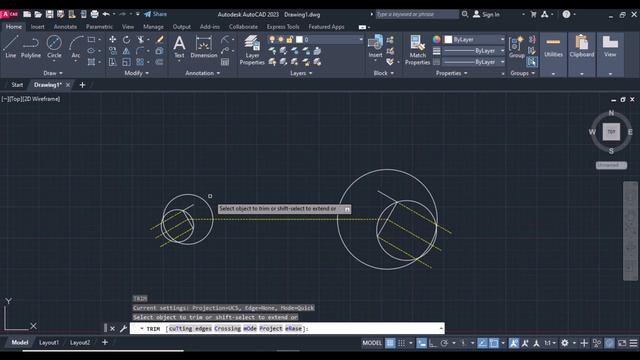
Task: Click the Crossing command option
Action: click(x=227, y=329)
